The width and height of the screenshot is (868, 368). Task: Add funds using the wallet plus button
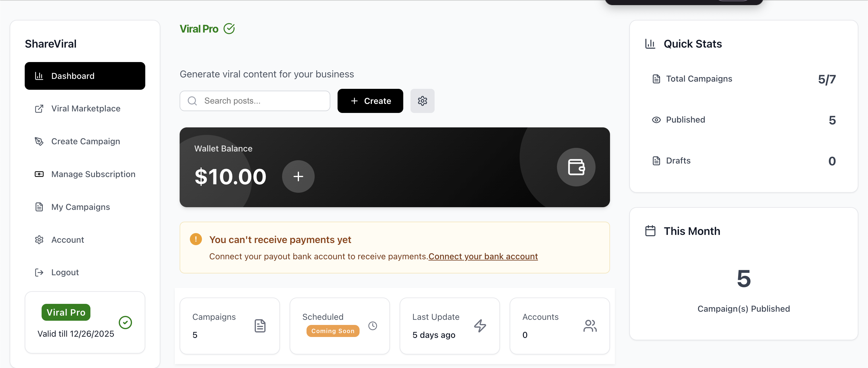(298, 176)
